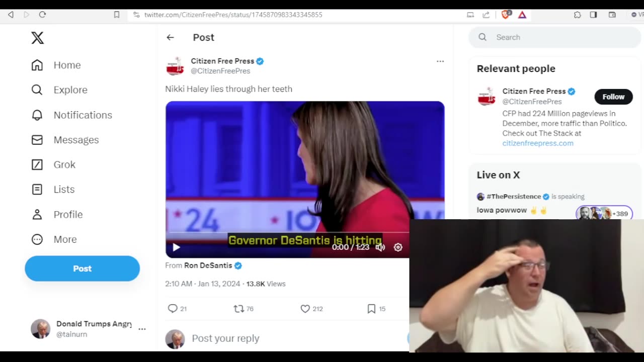Screen dimensions: 644x362
Task: Toggle the browser sidebar panel icon
Action: [x=594, y=15]
